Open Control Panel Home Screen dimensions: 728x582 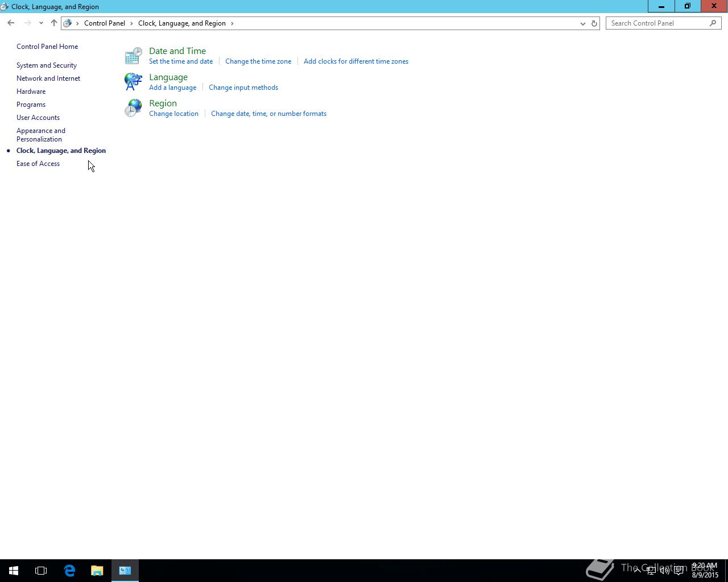(x=47, y=47)
